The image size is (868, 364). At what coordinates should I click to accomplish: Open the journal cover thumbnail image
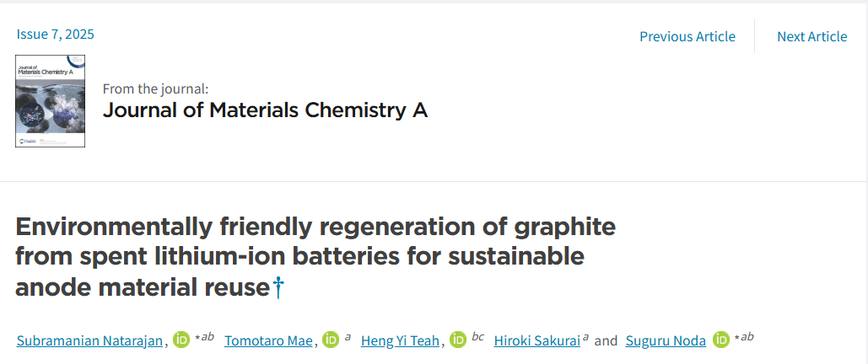pos(51,101)
